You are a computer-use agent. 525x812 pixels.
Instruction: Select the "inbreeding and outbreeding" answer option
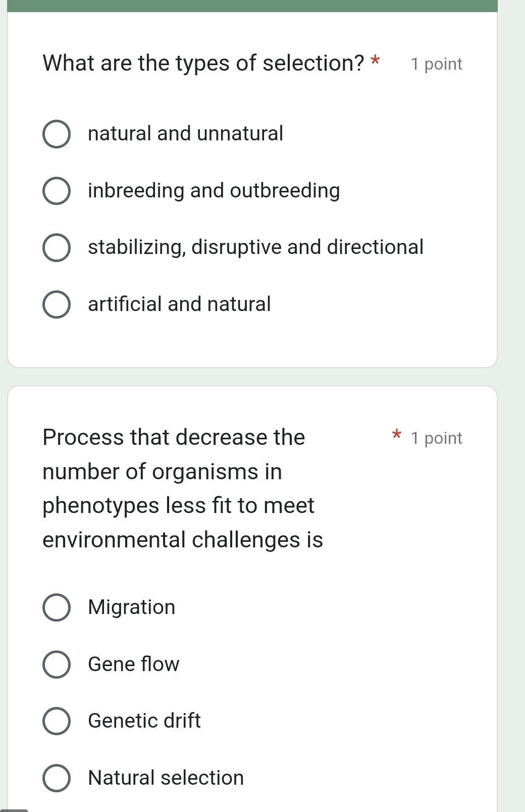pyautogui.click(x=57, y=191)
